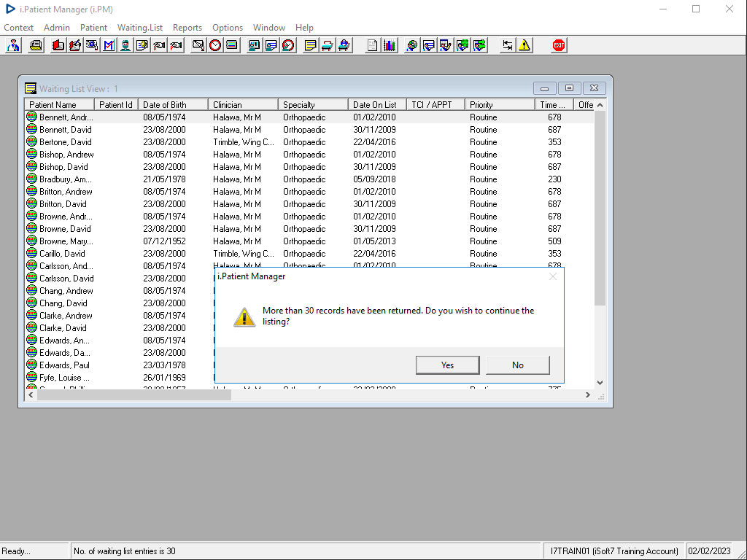Click the Specialty column header

point(313,105)
